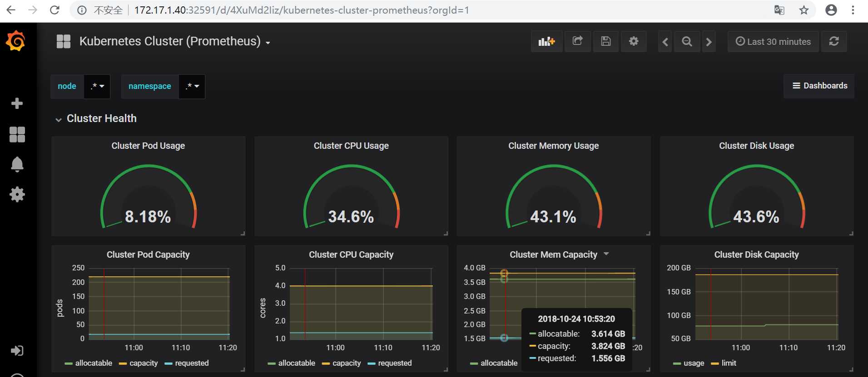Viewport: 868px width, 377px height.
Task: Shift time range forward
Action: point(709,42)
